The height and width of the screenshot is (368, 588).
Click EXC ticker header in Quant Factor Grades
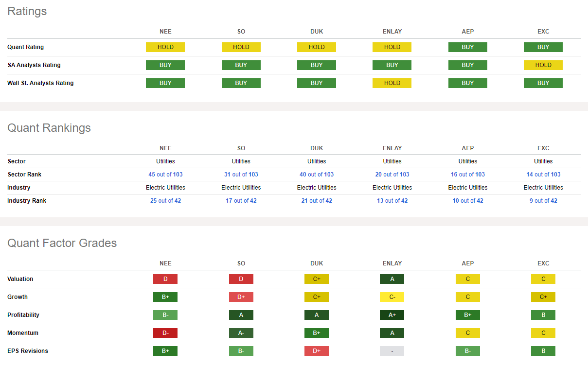543,263
